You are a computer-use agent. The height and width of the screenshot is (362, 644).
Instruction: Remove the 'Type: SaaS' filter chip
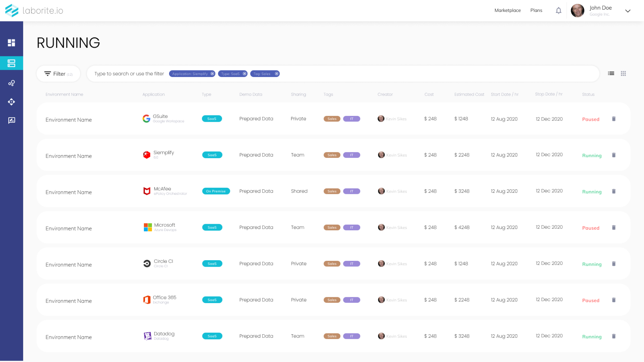244,74
